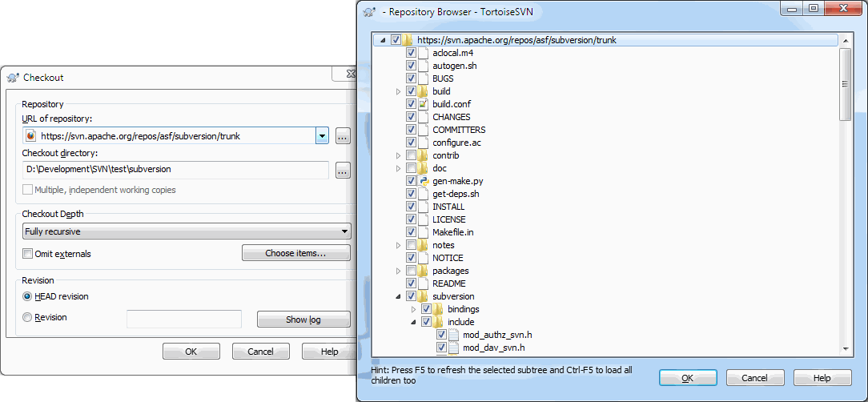The width and height of the screenshot is (868, 402).
Task: Click the contrib folder icon
Action: coord(423,155)
